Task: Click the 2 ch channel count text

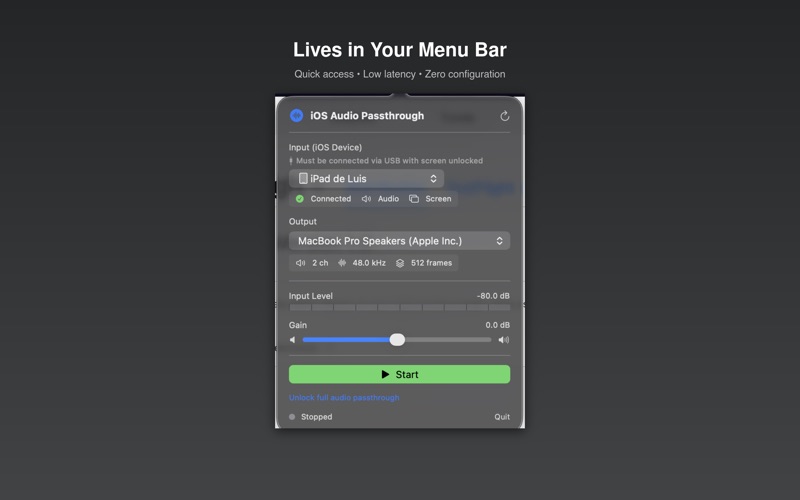Action: click(x=320, y=263)
